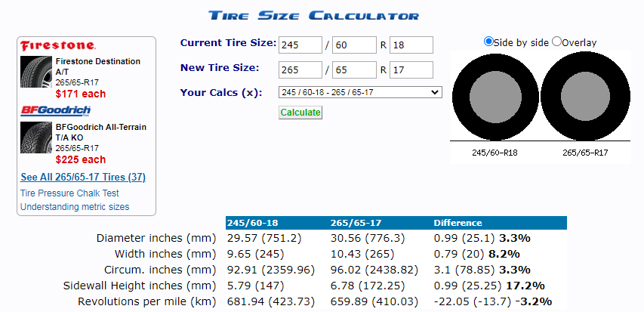
Task: Click the 245/60-R18 tire diagram
Action: point(494,96)
